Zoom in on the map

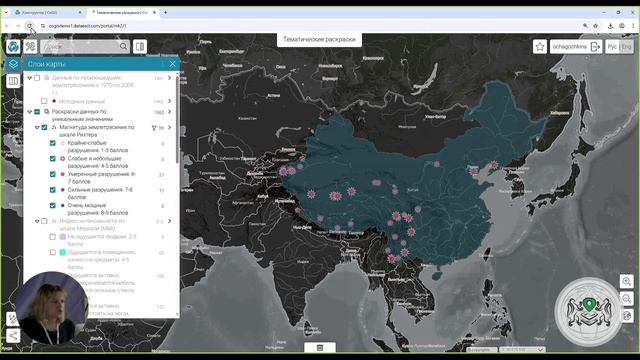[x=627, y=281]
